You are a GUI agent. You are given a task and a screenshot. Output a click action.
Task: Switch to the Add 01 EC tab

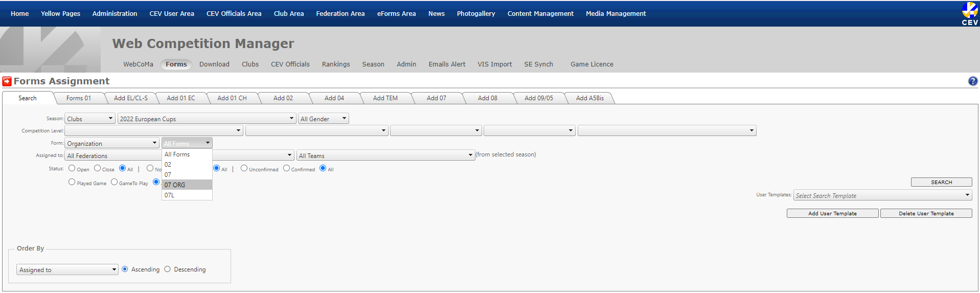pyautogui.click(x=181, y=98)
